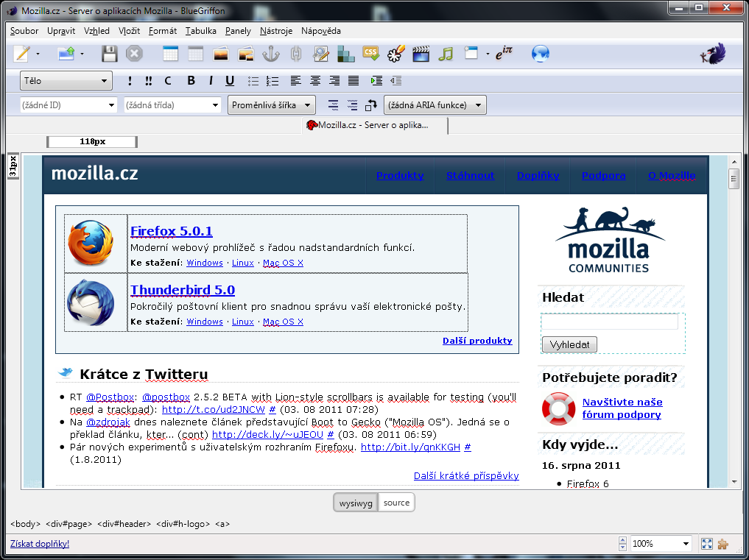Open the Firefox 5.0.1 link

172,231
